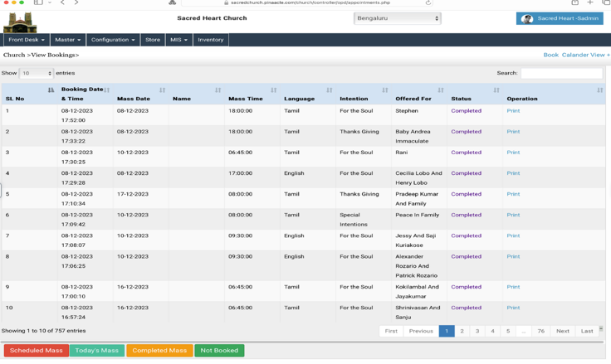
Task: Sort by Mass Date column arrows
Action: 163,90
